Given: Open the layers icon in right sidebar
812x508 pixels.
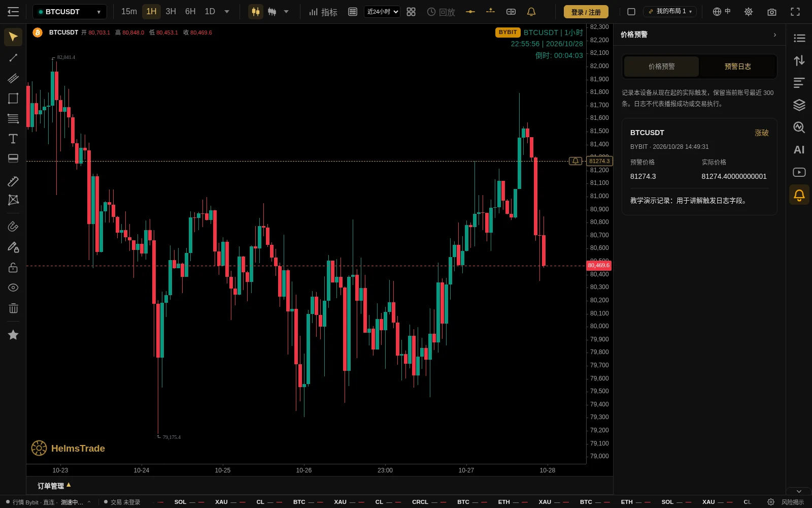Looking at the screenshot, I should 799,105.
